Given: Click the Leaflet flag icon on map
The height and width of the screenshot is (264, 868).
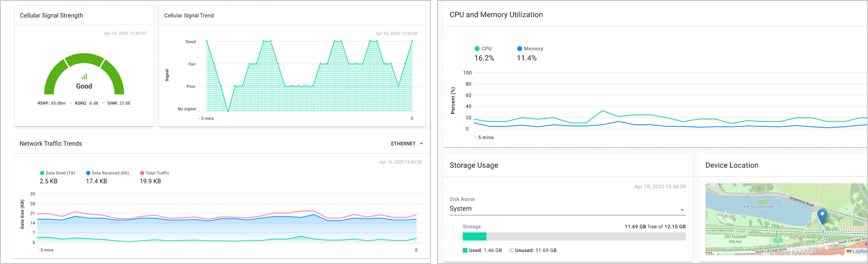Looking at the screenshot, I should pyautogui.click(x=849, y=251).
